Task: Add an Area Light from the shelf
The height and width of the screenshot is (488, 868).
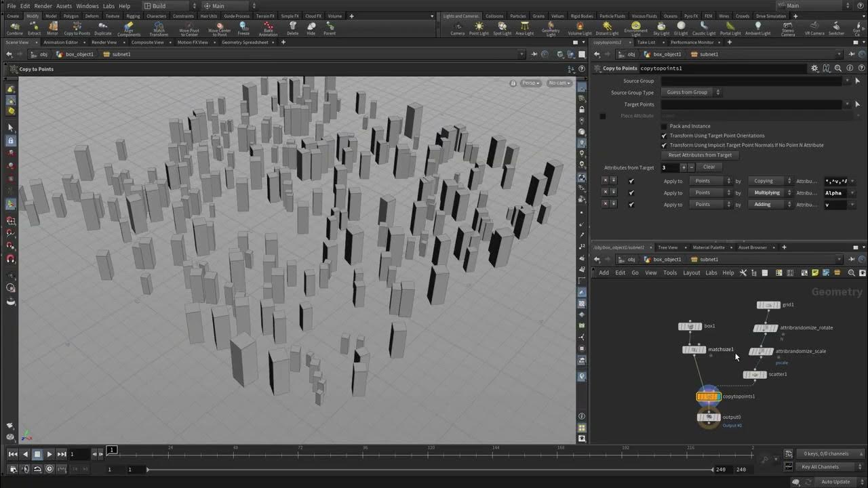Action: pos(524,28)
